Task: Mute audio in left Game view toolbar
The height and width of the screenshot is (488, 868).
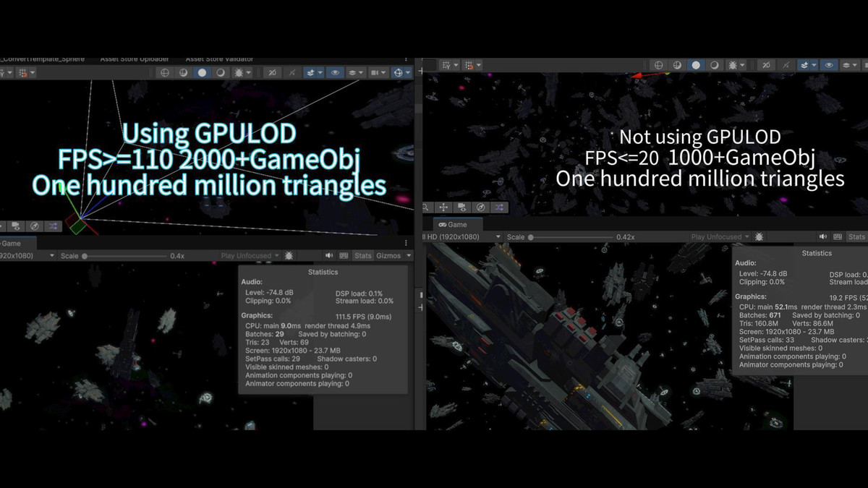Action: [x=329, y=256]
